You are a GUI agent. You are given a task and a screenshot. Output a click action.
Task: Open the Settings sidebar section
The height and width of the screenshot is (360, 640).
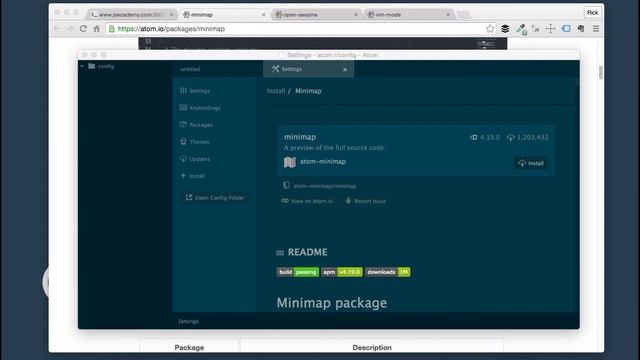[x=195, y=91]
